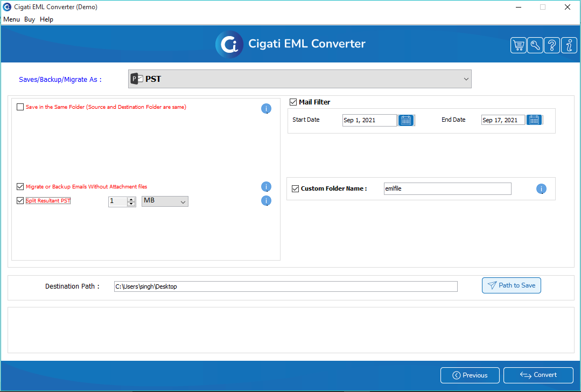Show info for Save in the Same Folder
Image resolution: width=581 pixels, height=392 pixels.
266,109
